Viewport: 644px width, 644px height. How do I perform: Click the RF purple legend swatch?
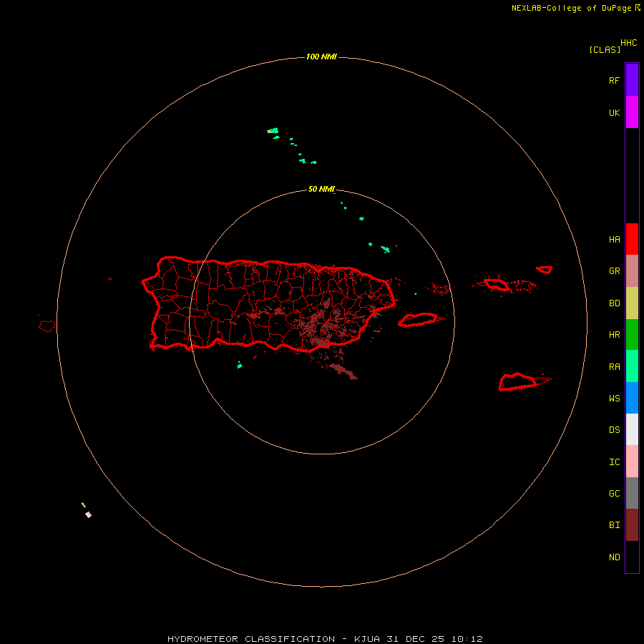[632, 80]
